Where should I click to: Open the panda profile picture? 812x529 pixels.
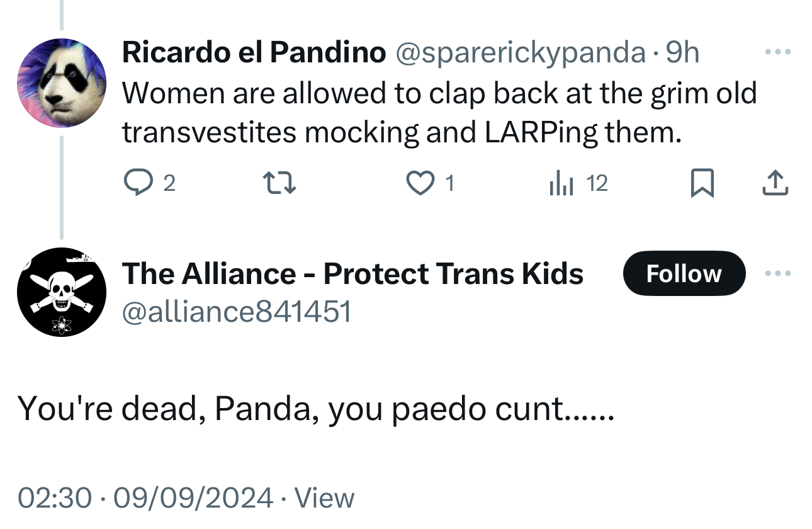(61, 82)
